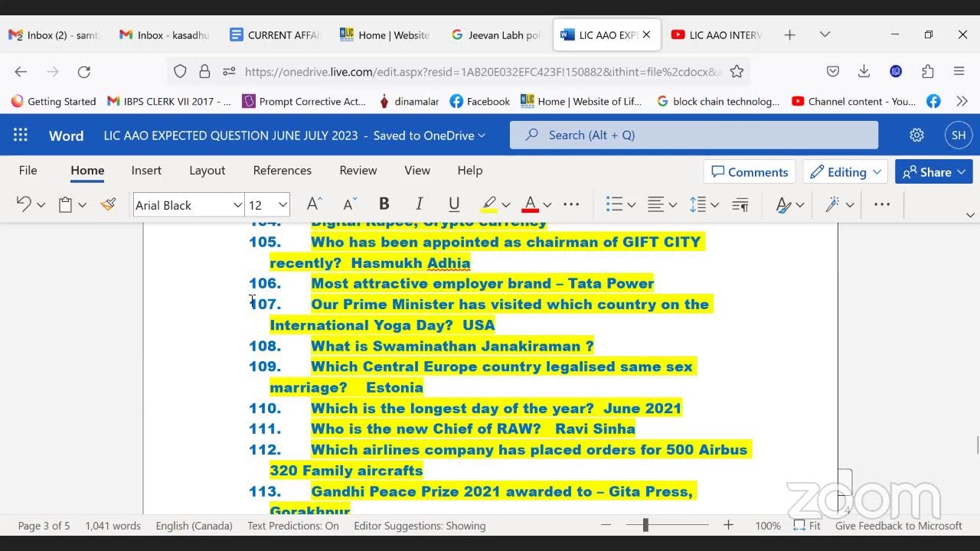Toggle Text Predictions: On
This screenshot has height=551, width=980.
(293, 526)
